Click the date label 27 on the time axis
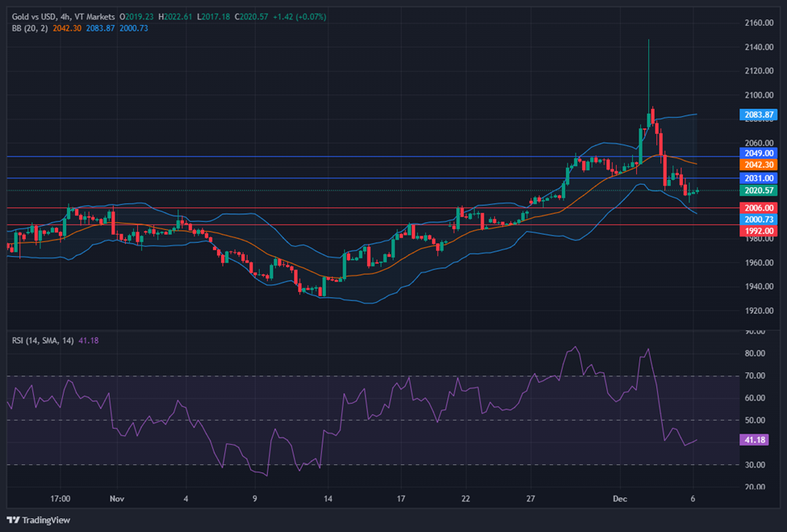The image size is (787, 532). tap(530, 498)
